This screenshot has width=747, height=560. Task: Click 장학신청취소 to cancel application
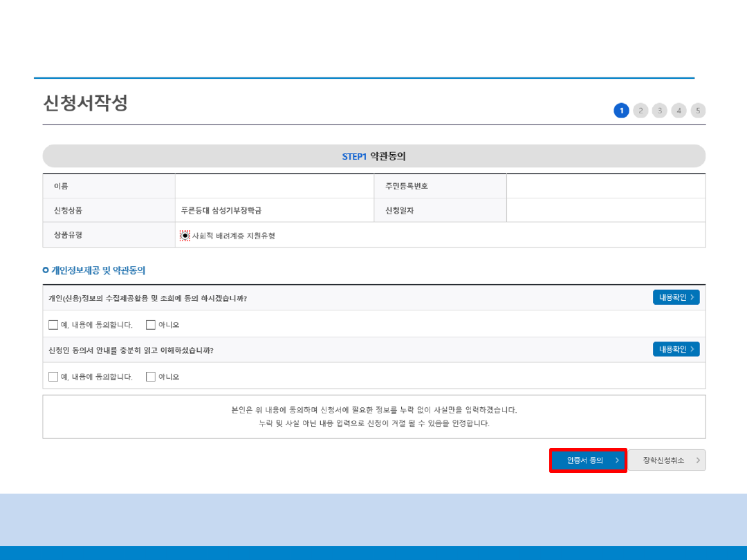click(667, 460)
